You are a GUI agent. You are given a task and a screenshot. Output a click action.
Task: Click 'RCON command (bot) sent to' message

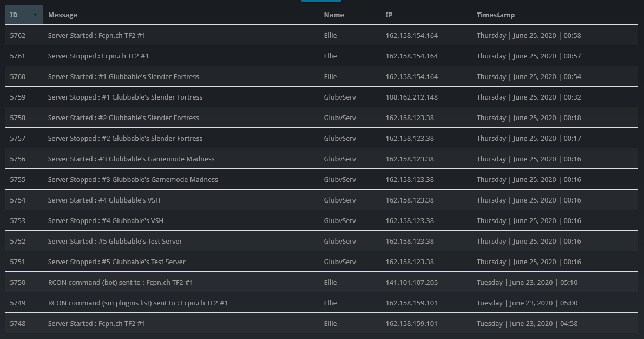120,282
